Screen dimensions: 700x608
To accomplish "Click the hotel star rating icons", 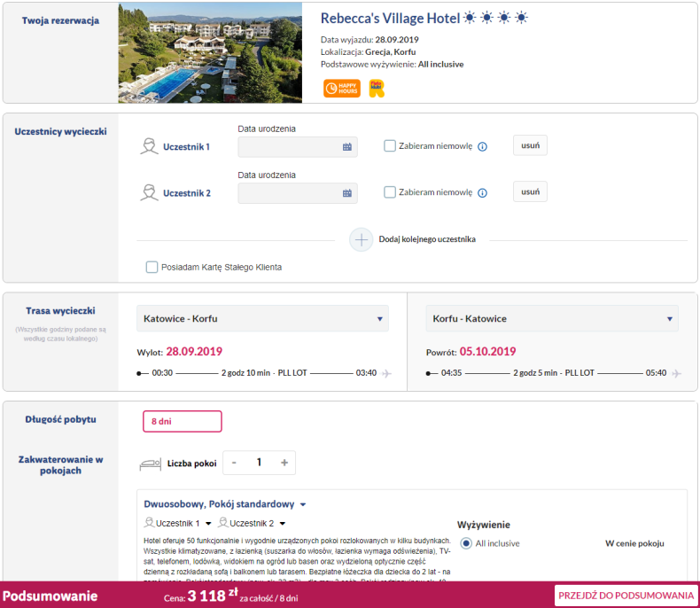I will pos(495,18).
